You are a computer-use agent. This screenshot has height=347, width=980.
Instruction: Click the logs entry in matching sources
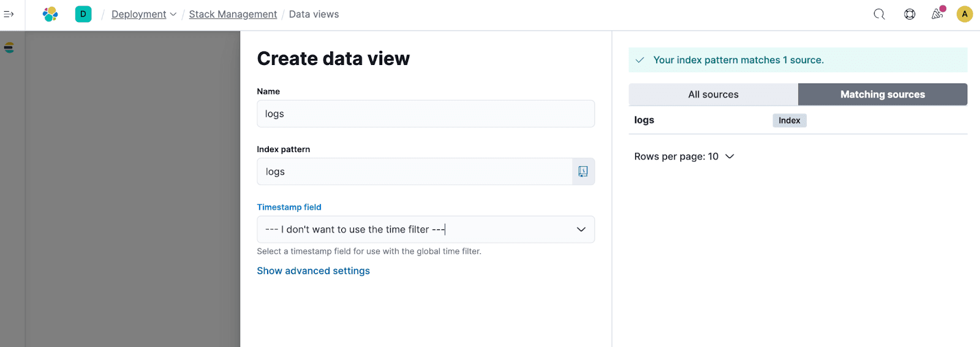click(x=644, y=120)
